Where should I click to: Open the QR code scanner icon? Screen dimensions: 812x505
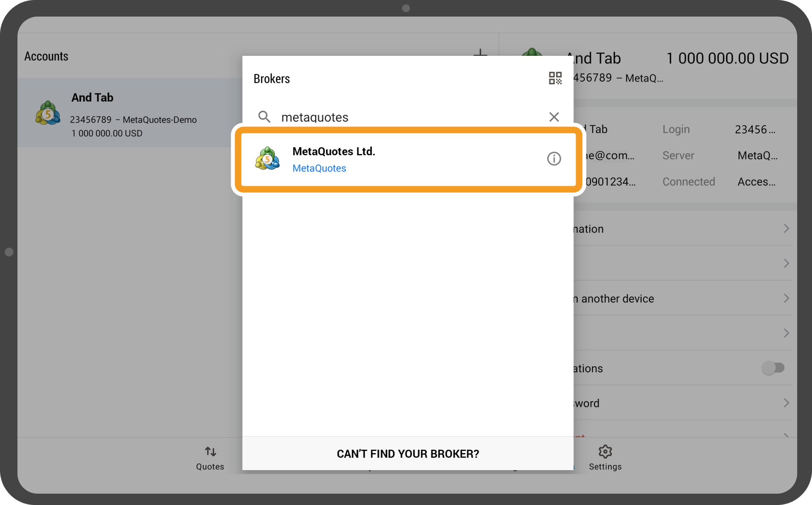coord(555,78)
